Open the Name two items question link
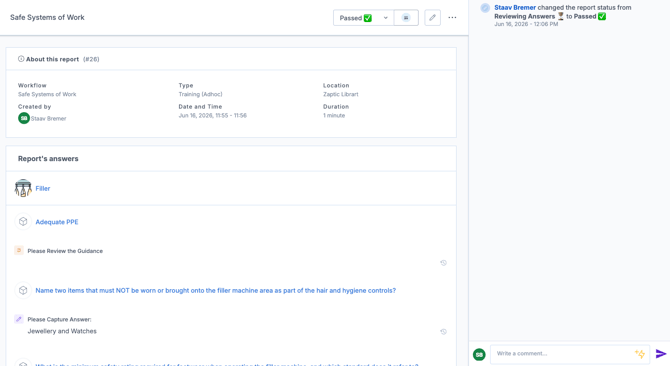 pyautogui.click(x=215, y=290)
